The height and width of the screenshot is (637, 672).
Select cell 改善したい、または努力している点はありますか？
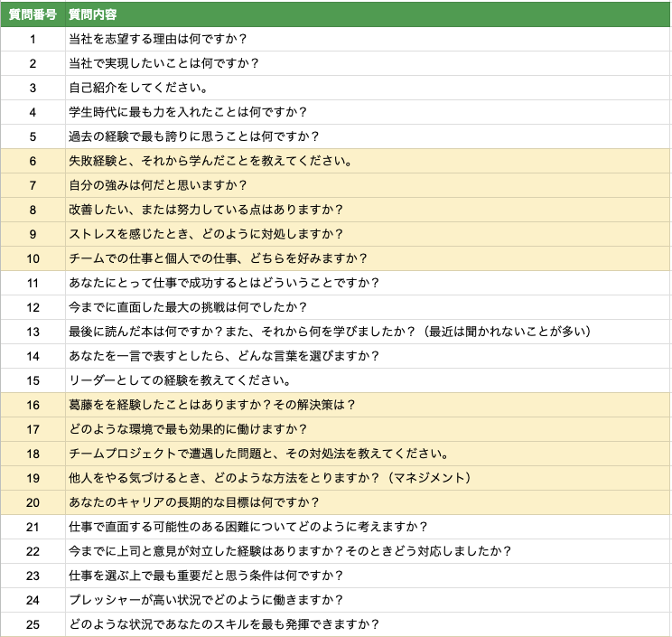(369, 210)
